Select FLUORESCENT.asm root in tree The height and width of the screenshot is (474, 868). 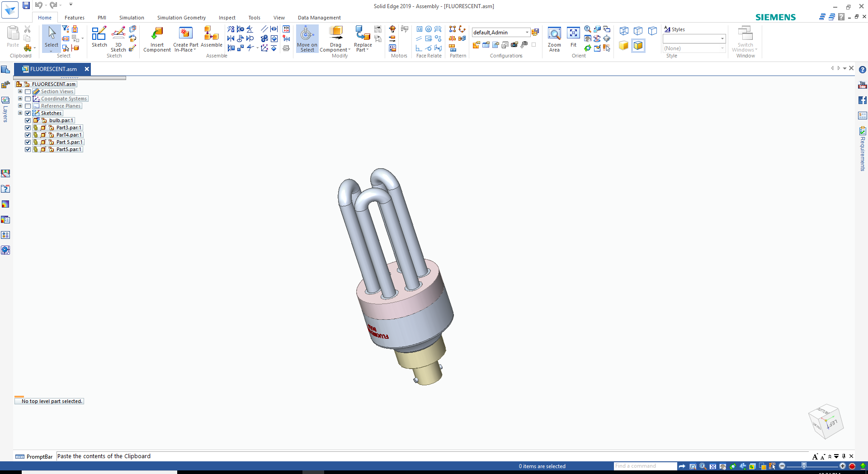click(53, 84)
